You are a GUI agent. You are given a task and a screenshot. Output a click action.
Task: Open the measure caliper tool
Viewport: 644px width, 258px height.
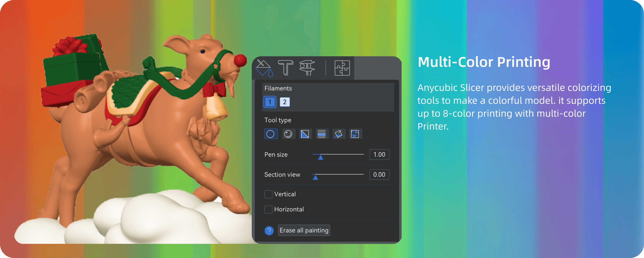click(x=307, y=68)
